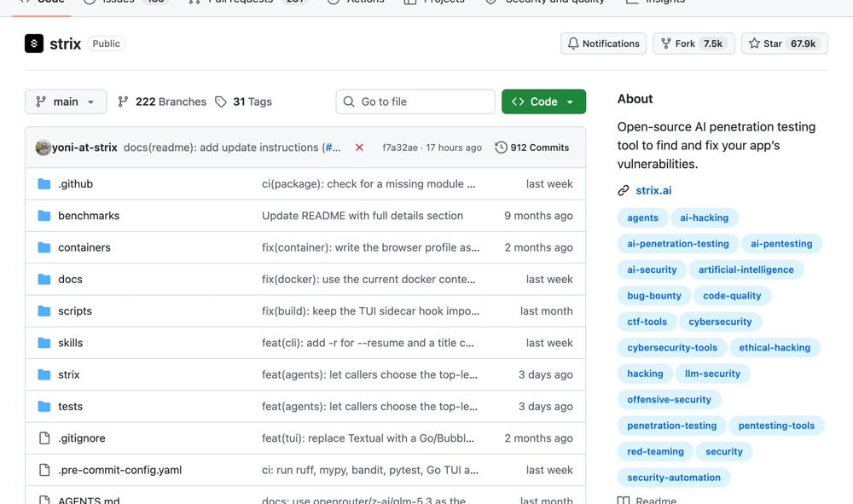Open commit 'fix(container): write the browser profile'
Image resolution: width=853 pixels, height=504 pixels.
(370, 247)
